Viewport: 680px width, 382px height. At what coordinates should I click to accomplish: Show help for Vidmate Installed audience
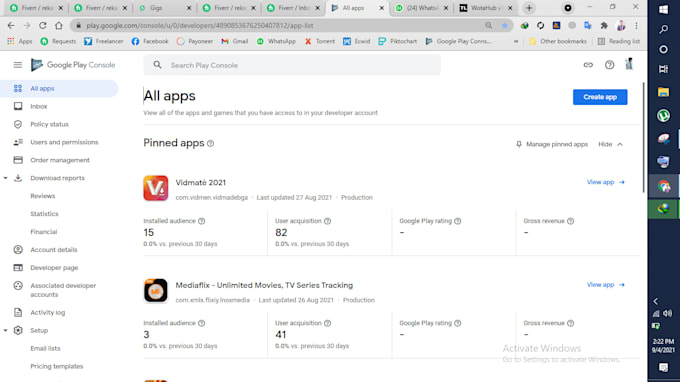[x=202, y=221]
